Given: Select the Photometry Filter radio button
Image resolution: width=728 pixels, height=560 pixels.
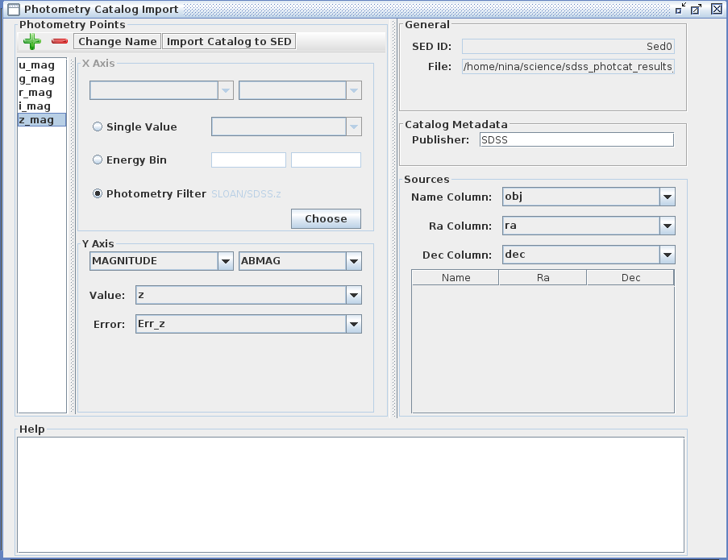Looking at the screenshot, I should click(x=98, y=193).
